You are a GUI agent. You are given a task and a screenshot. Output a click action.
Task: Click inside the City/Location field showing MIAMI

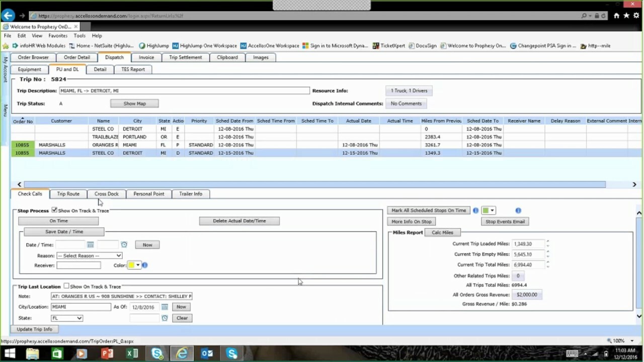[x=80, y=307]
